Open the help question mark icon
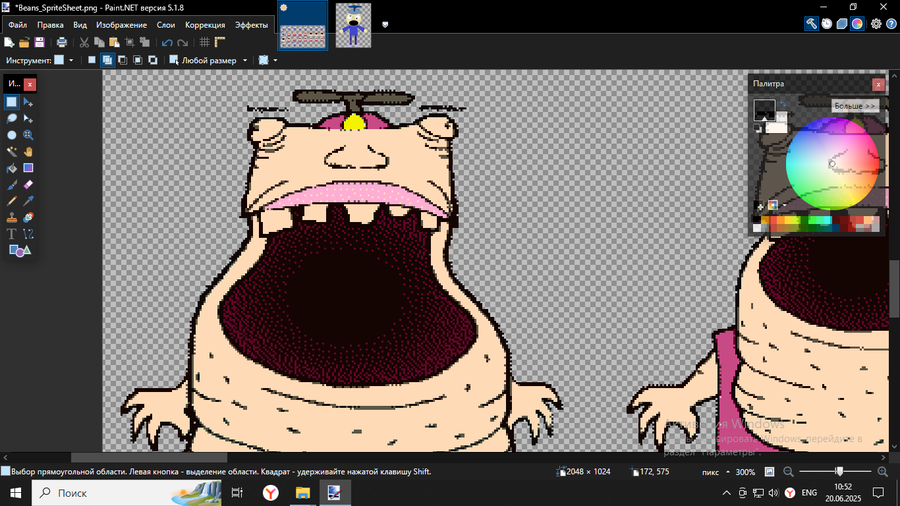The width and height of the screenshot is (900, 506). tap(891, 24)
